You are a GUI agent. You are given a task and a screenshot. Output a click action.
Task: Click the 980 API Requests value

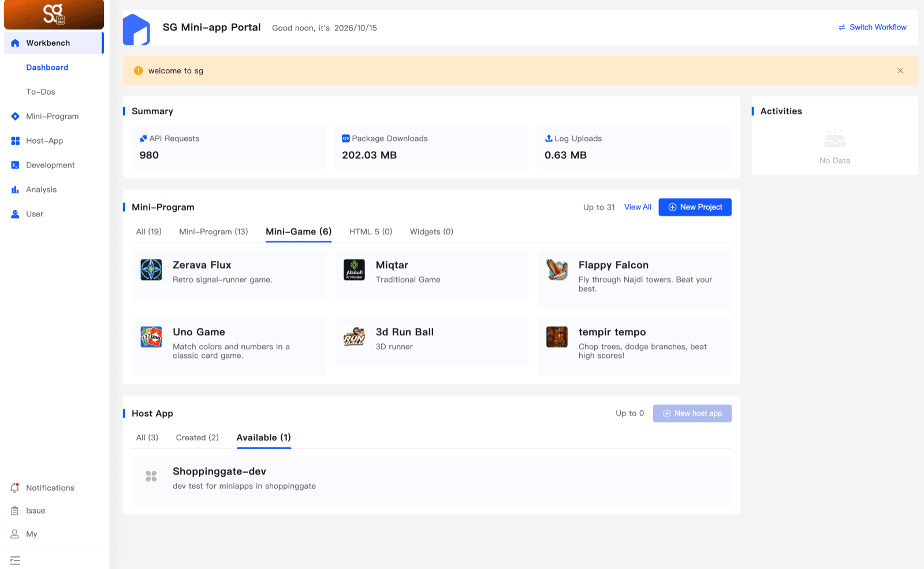(149, 155)
